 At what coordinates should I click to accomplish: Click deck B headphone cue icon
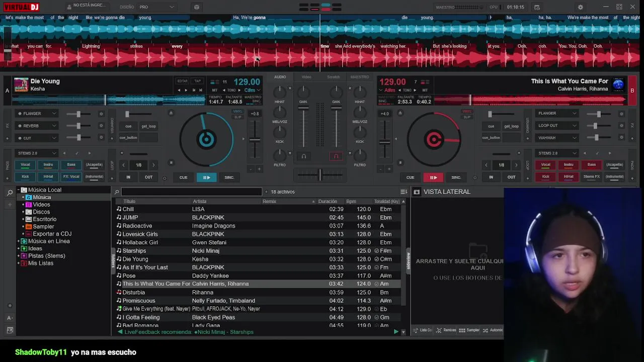[x=336, y=156]
